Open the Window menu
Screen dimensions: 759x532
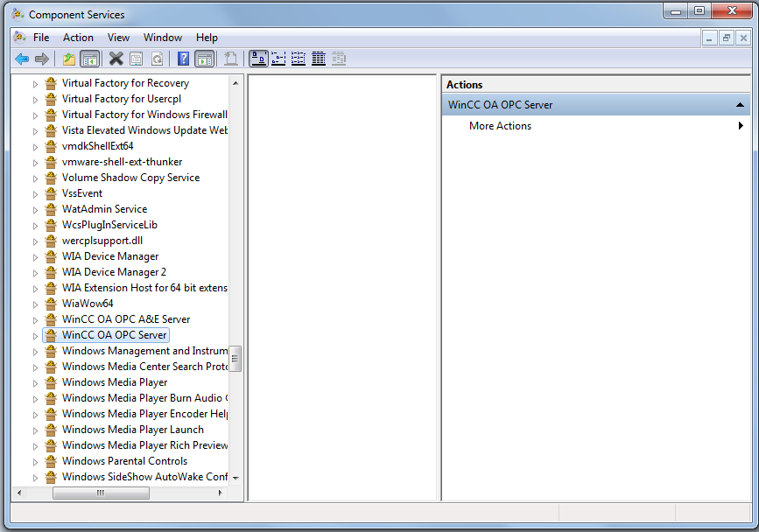(x=163, y=38)
